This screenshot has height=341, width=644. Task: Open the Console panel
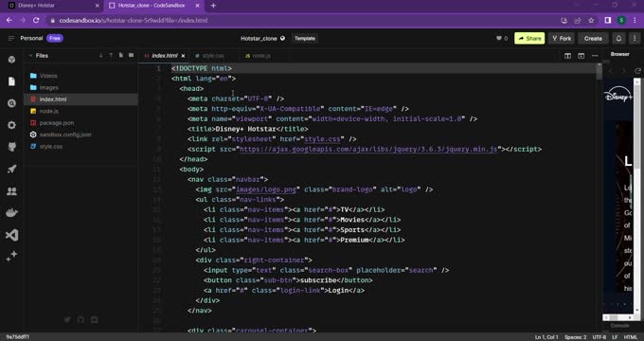(619, 326)
